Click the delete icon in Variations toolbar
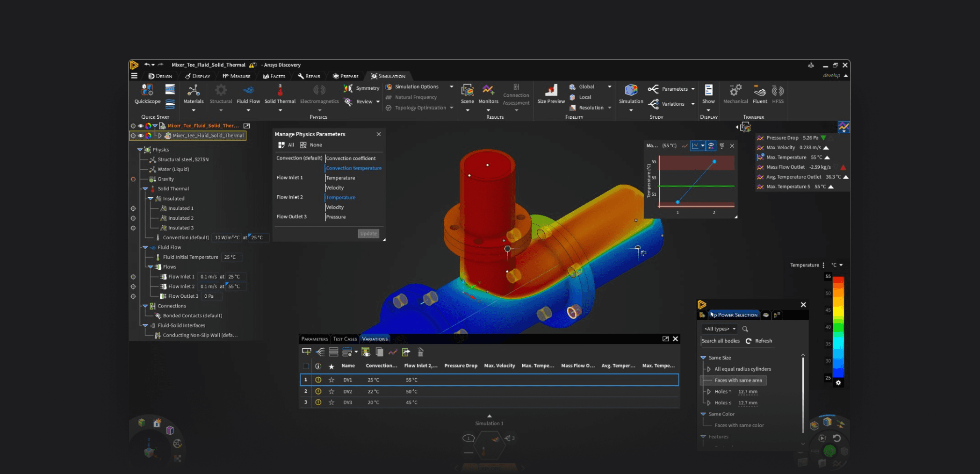This screenshot has width=980, height=474. (x=420, y=352)
